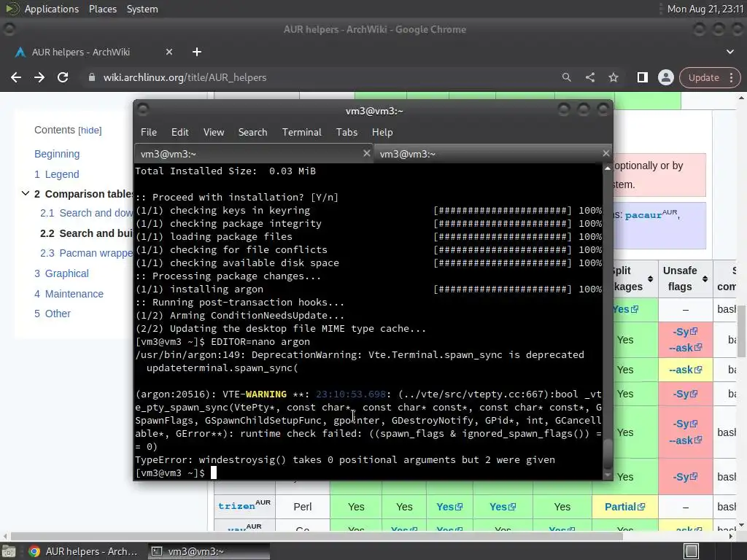Collapse the Comparison tables section
The width and height of the screenshot is (747, 560).
(26, 193)
